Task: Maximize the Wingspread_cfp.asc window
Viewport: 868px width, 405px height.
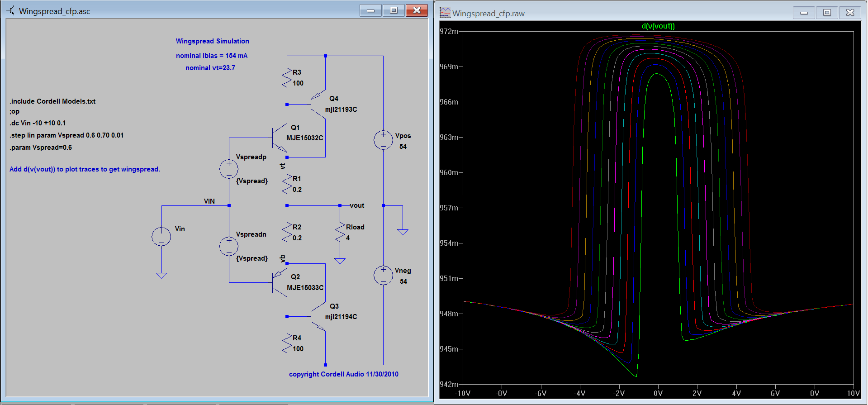Action: point(394,10)
